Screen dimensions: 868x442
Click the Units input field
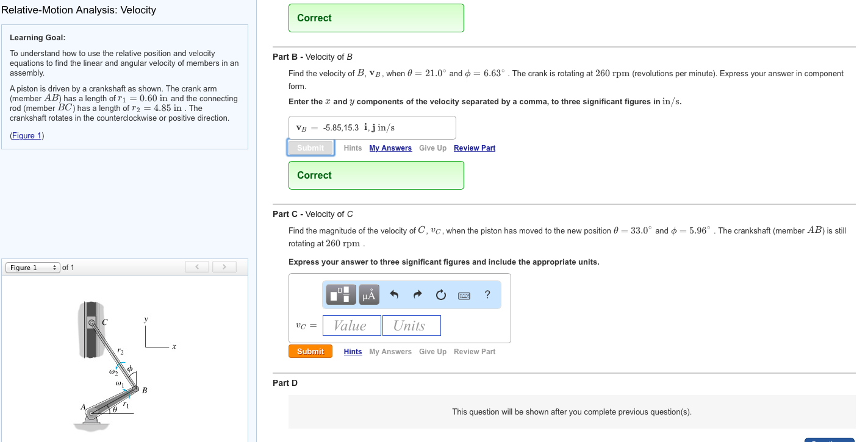[x=411, y=325]
